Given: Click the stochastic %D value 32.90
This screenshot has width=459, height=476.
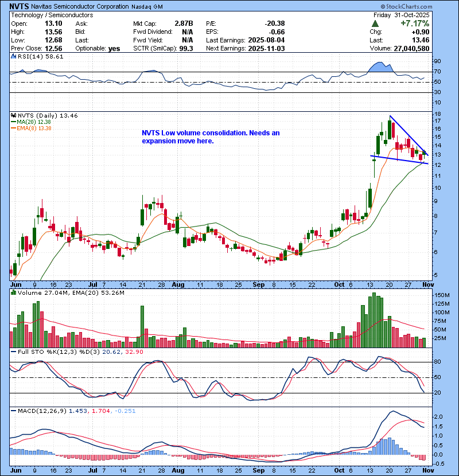Looking at the screenshot, I should (134, 352).
